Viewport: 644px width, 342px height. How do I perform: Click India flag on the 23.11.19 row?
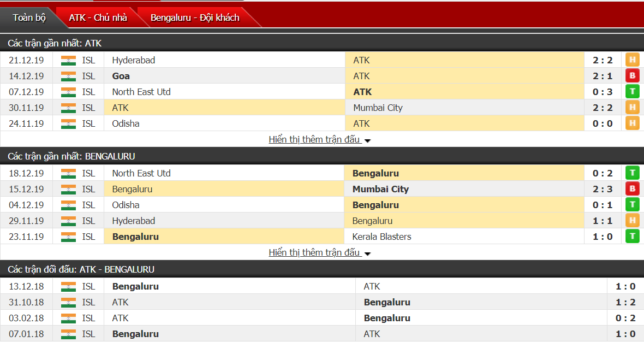68,237
